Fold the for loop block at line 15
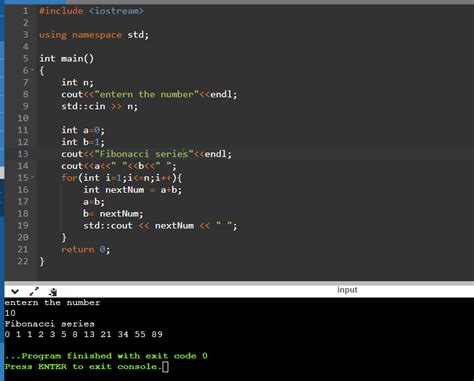Screen dimensions: 474x381 [32, 178]
